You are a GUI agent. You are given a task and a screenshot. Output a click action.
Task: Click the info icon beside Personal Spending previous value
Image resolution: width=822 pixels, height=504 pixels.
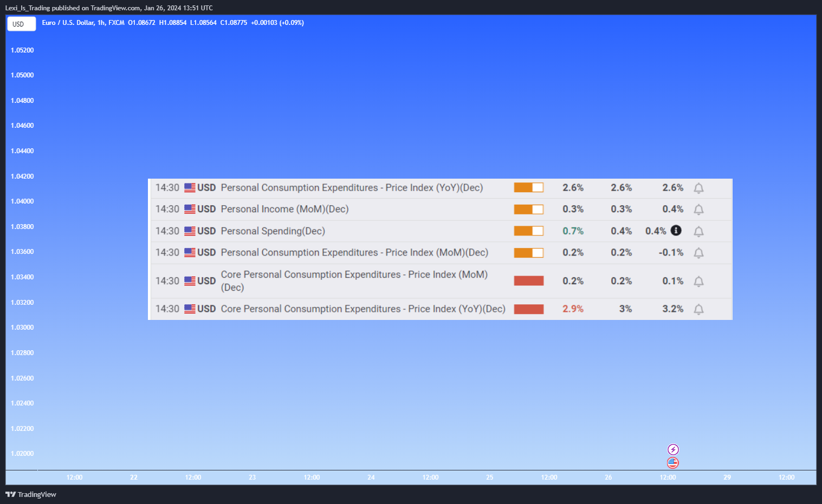coord(676,231)
